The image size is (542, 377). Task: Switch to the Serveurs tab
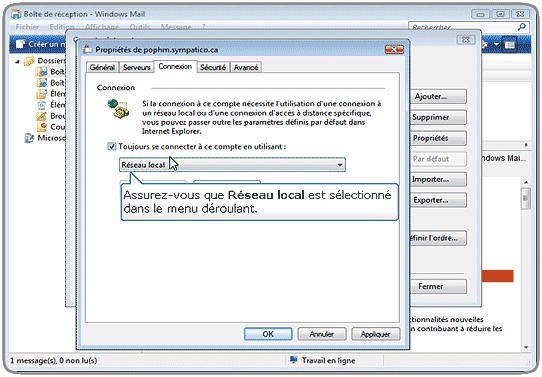click(137, 67)
